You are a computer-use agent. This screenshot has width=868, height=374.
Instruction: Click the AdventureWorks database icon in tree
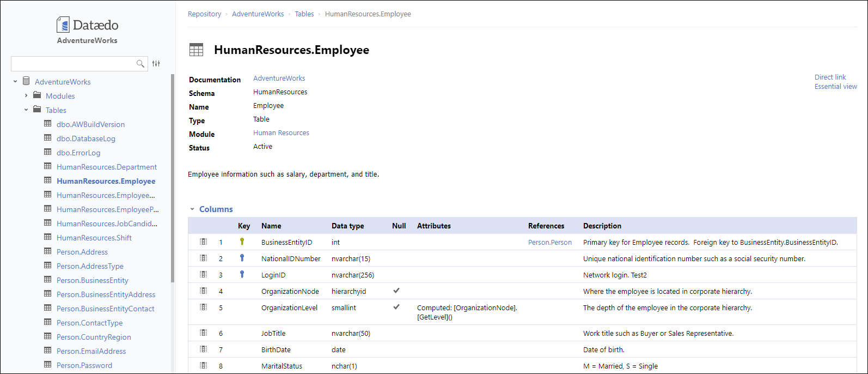point(26,81)
